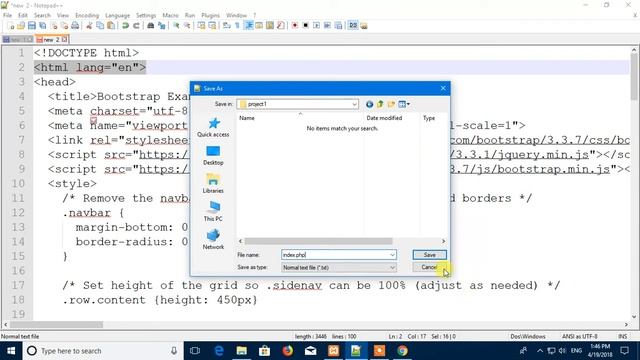
Task: Click the Windows Start button
Action: click(11, 351)
